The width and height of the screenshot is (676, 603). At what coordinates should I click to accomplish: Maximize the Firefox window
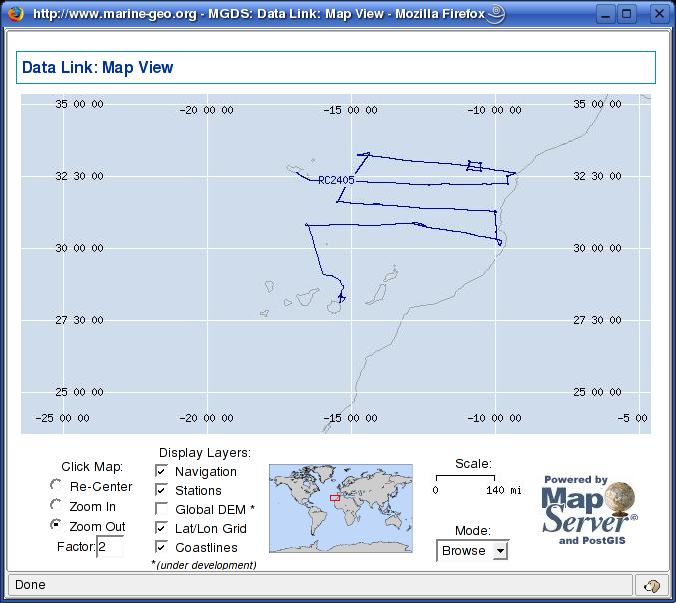tap(627, 15)
